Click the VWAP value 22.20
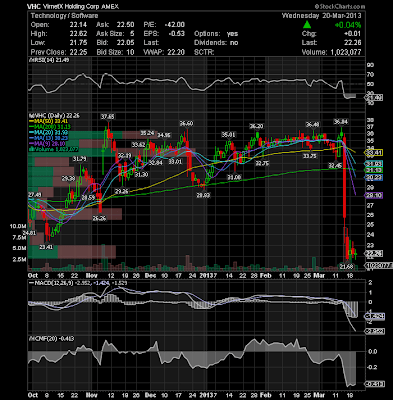This screenshot has height=400, width=393. coord(175,52)
